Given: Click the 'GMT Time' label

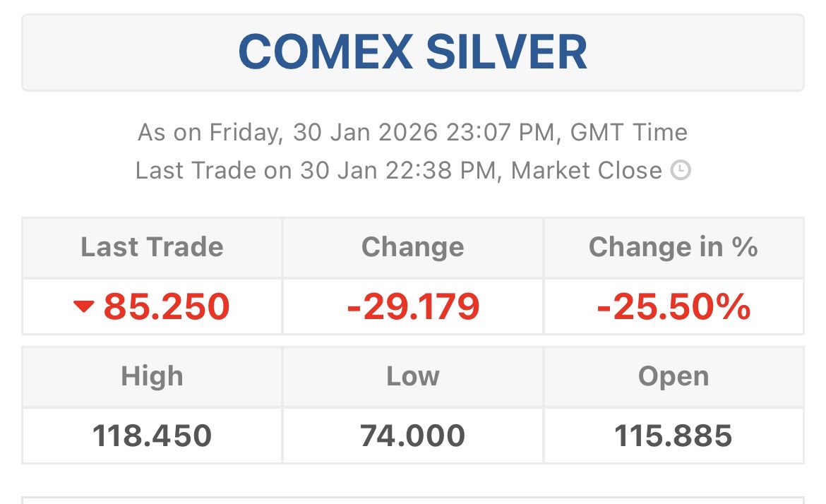Looking at the screenshot, I should [628, 132].
